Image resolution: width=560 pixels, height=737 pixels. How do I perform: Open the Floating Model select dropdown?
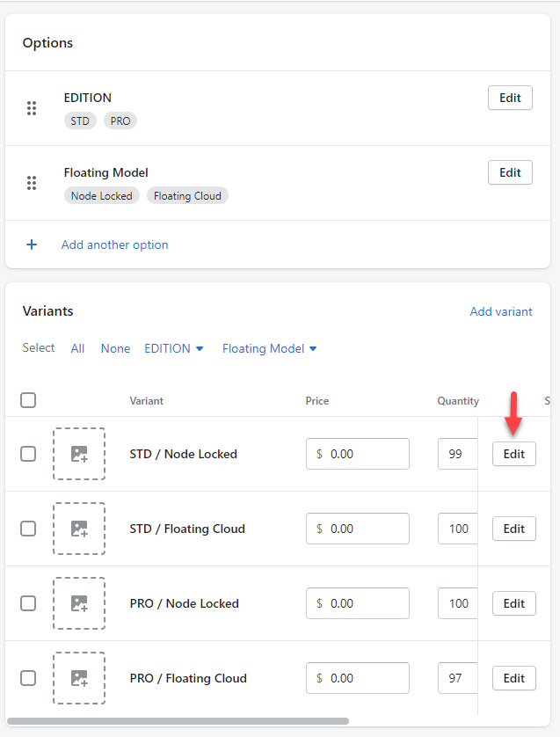point(270,349)
